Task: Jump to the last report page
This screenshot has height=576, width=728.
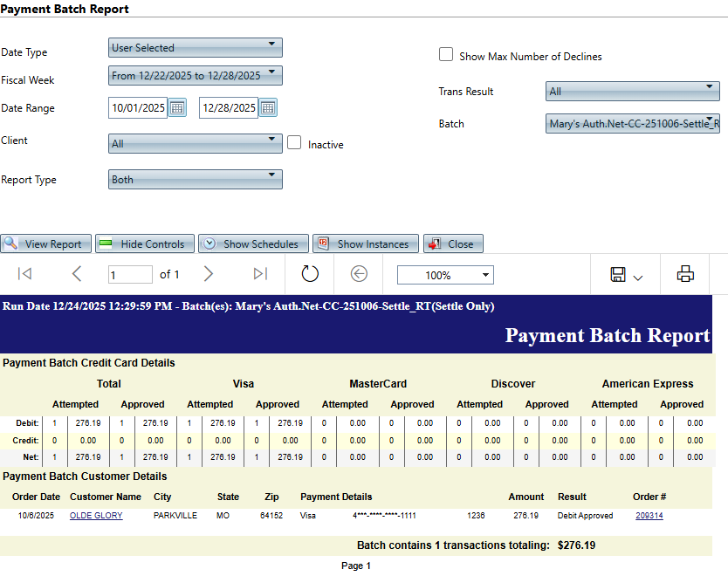Action: [260, 274]
